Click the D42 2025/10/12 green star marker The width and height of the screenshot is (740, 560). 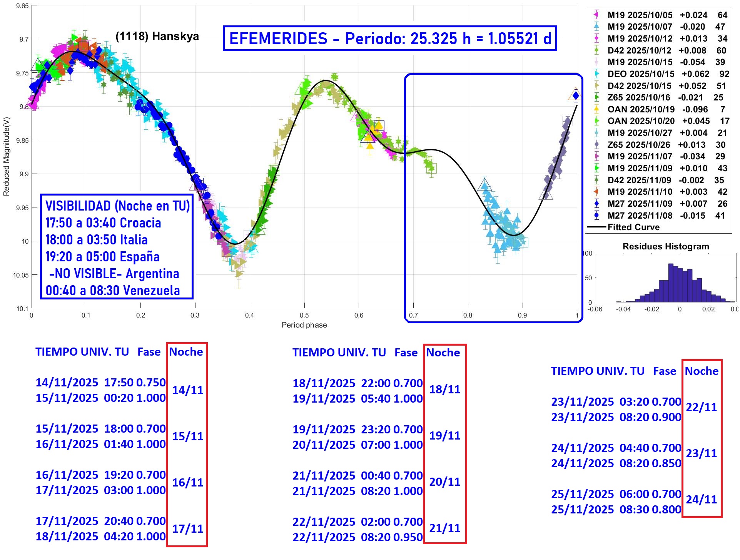coord(596,50)
